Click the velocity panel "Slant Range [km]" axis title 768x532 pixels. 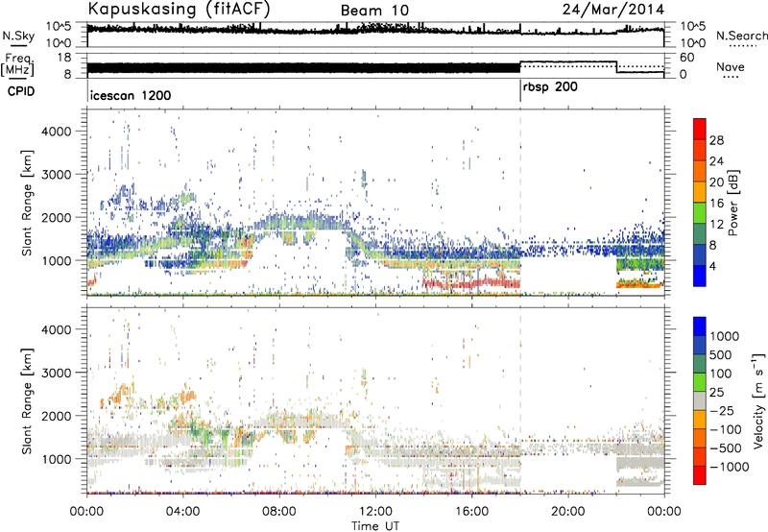pyautogui.click(x=28, y=401)
